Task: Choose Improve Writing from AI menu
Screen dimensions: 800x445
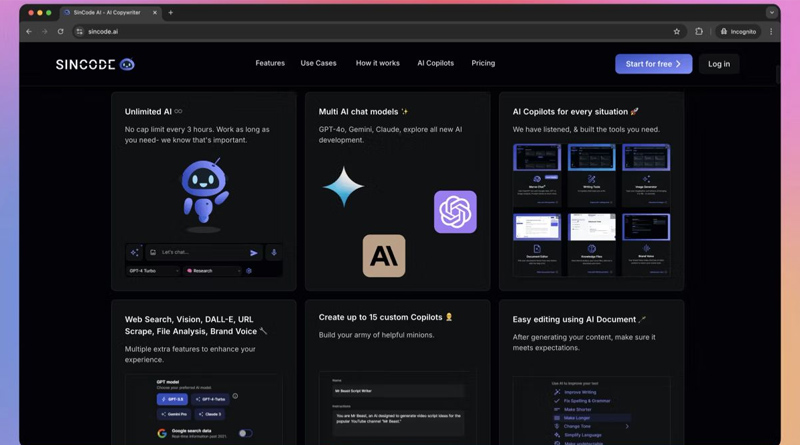Action: (x=580, y=392)
